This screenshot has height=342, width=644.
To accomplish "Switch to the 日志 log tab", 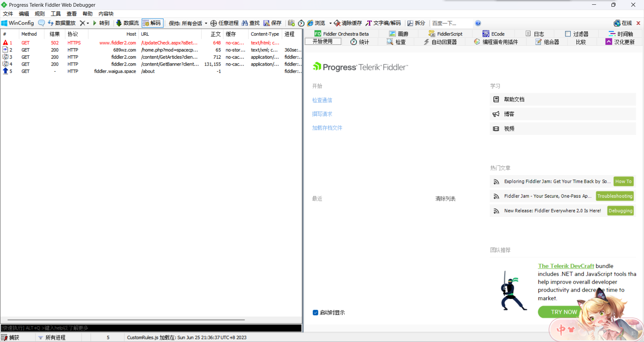I will 535,34.
